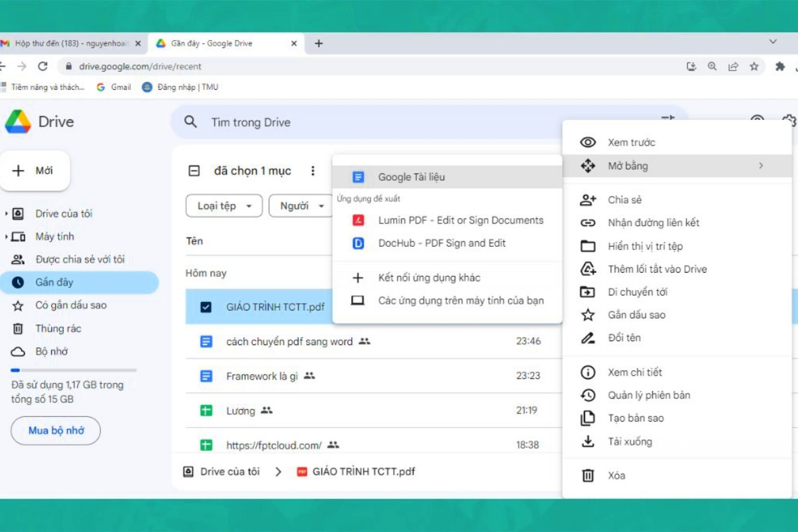The height and width of the screenshot is (532, 798).
Task: Open the Loại tệp filter dropdown
Action: [x=224, y=206]
